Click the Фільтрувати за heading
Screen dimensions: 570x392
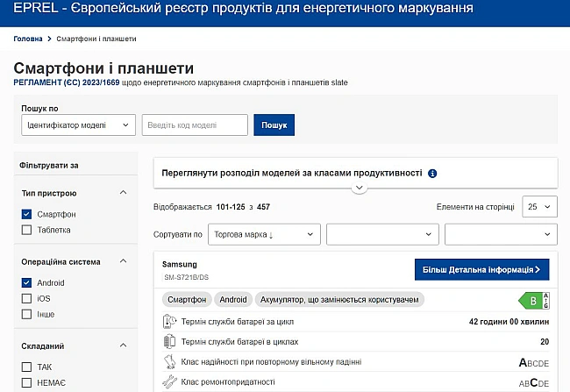[x=49, y=165]
